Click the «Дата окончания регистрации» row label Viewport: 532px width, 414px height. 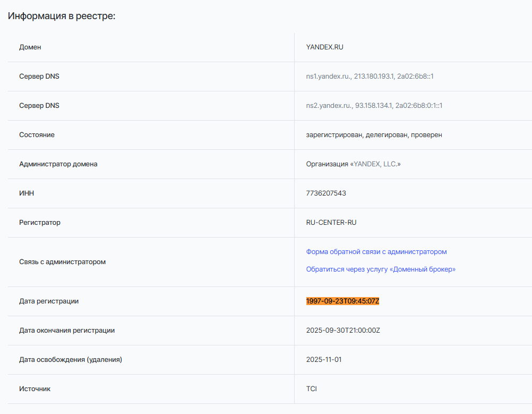[67, 331]
